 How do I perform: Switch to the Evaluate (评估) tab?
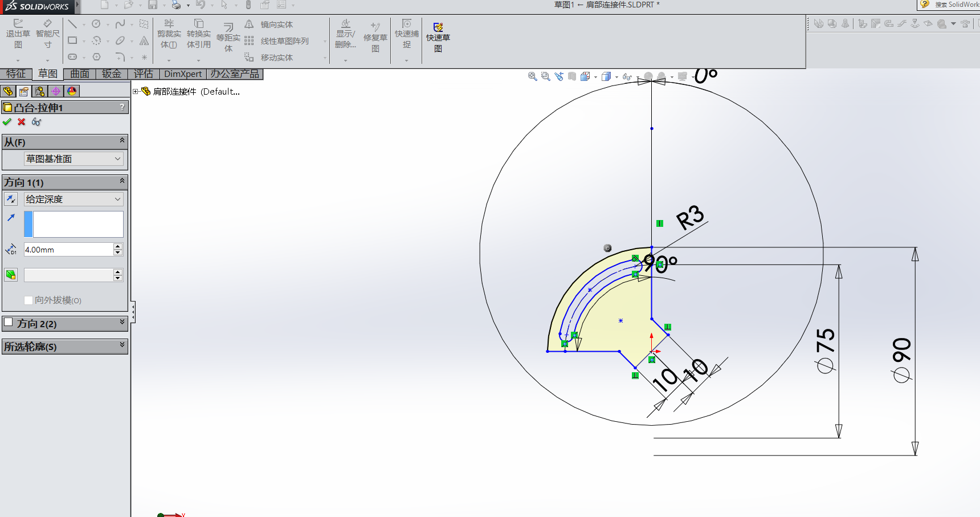pos(144,74)
